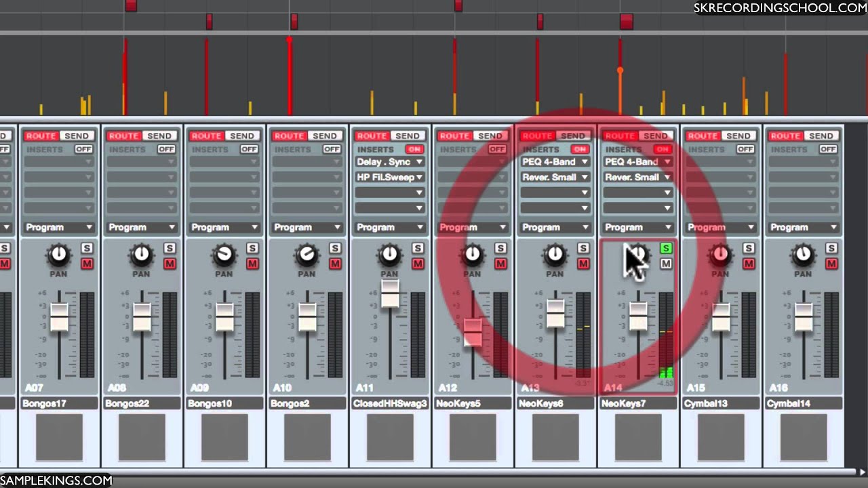Screen dimensions: 868x488
Task: Select ROUTE tab on Bongos10 channel
Action: coord(207,136)
